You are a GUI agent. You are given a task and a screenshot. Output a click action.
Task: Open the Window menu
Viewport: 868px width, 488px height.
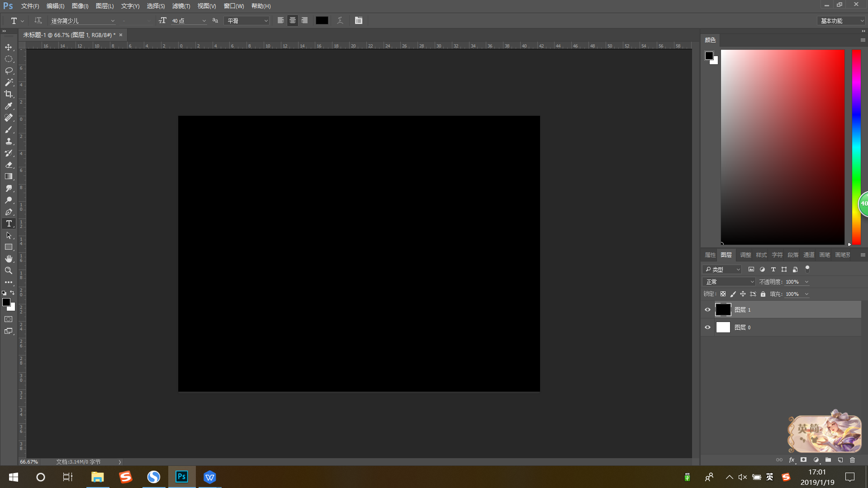[x=234, y=6]
